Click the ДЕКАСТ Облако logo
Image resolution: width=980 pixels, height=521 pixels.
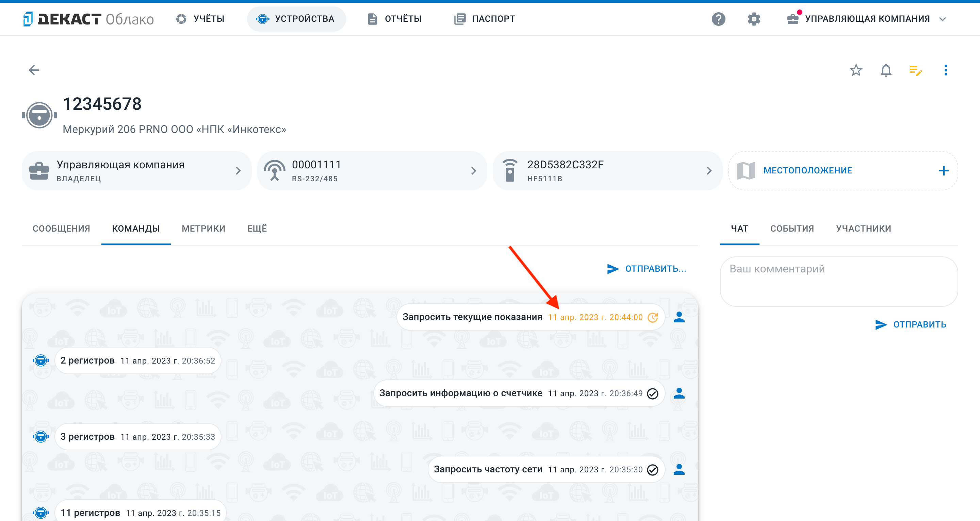point(88,19)
